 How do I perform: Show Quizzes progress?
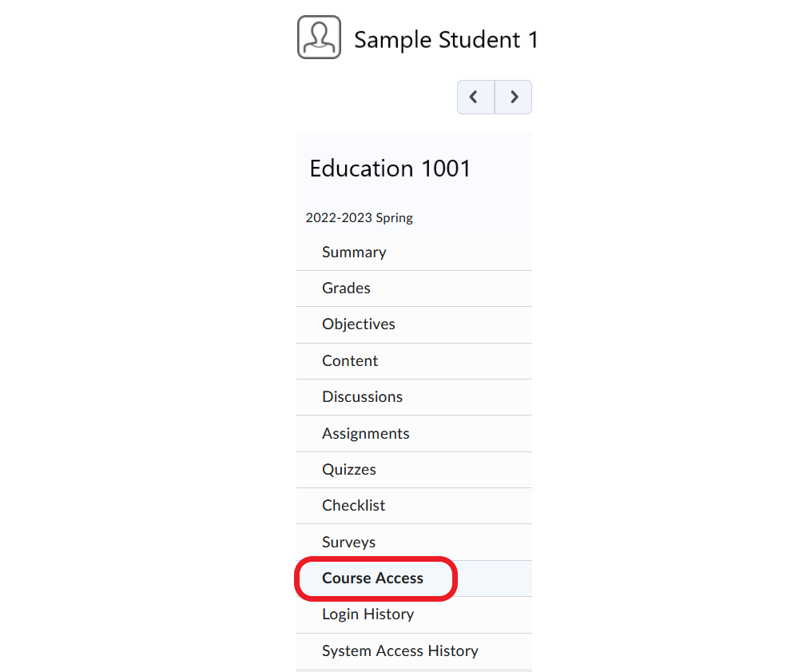414,470
